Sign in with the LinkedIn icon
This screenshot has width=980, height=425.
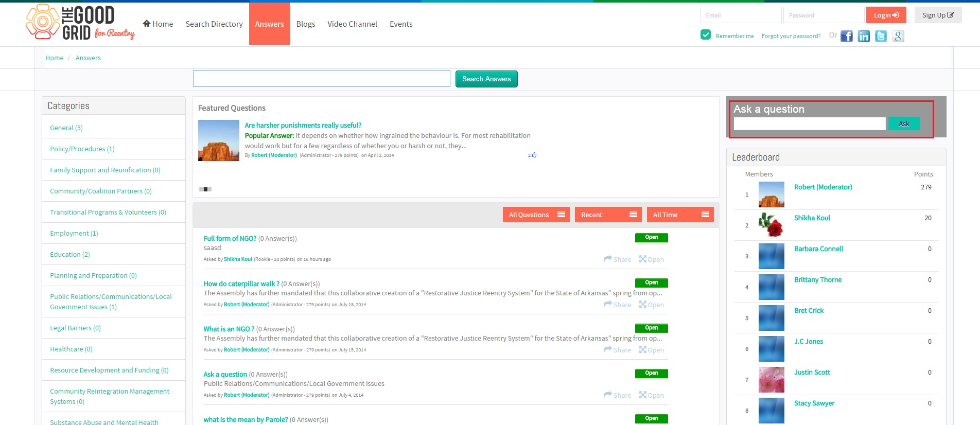[x=864, y=36]
